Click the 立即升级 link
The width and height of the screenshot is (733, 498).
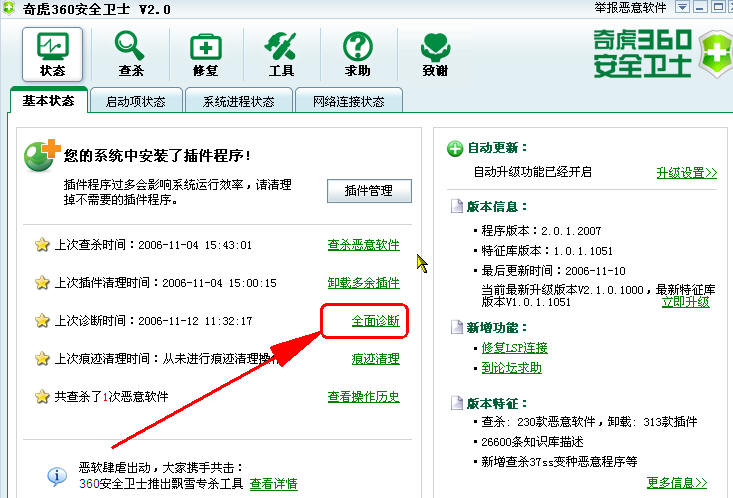(x=686, y=302)
